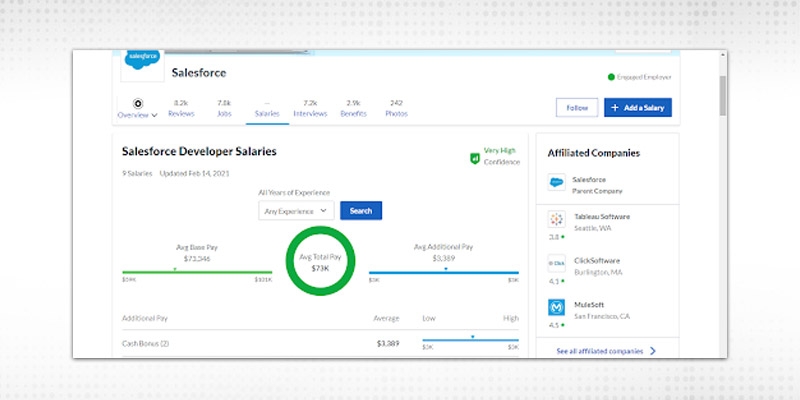
Task: Open Salesforce parent company link
Action: 589,180
